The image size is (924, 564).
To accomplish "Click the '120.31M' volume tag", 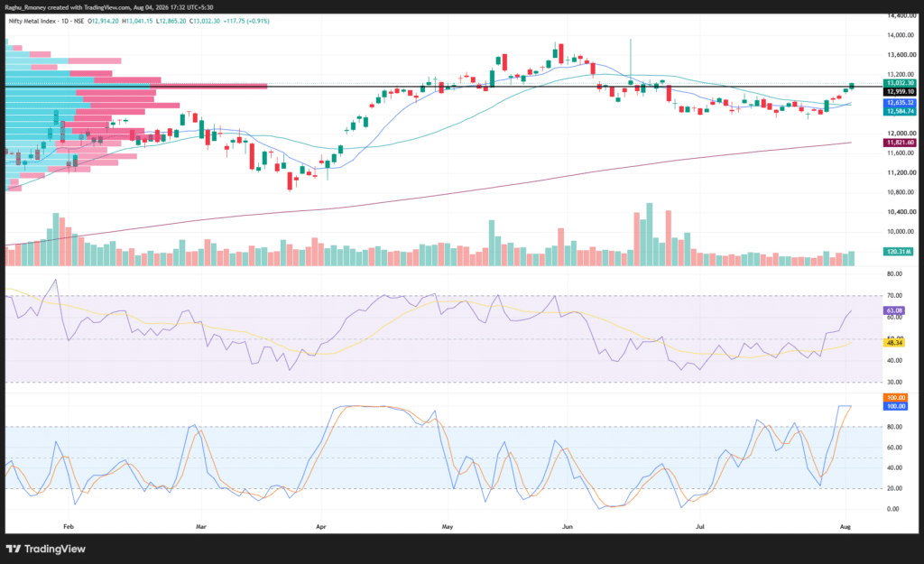I will (899, 252).
